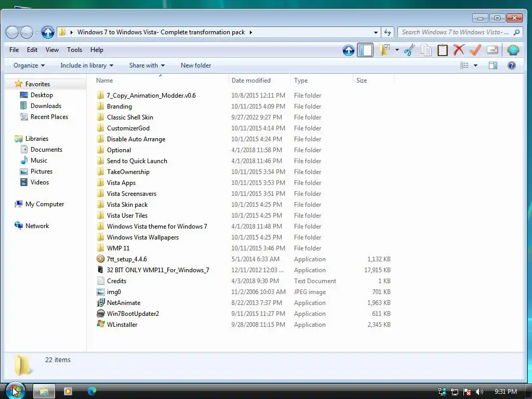Viewport: 532px width, 399px height.
Task: Click the Change your view icon
Action: [x=464, y=65]
